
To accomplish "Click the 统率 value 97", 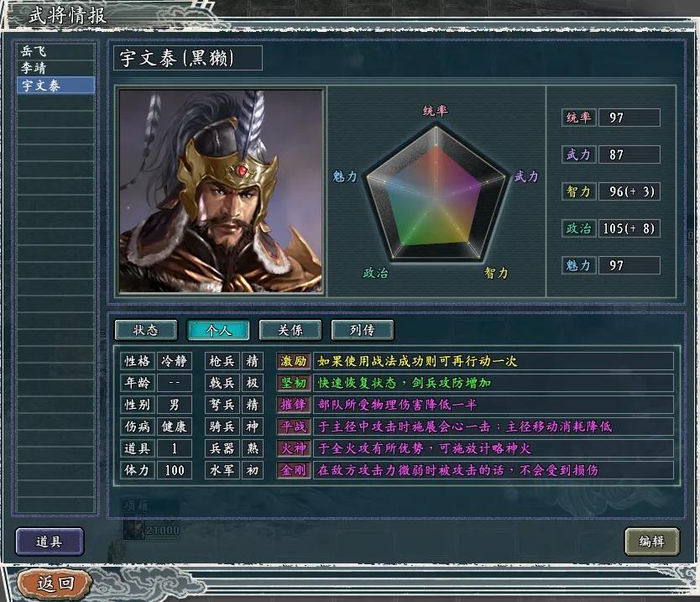I will (x=629, y=118).
